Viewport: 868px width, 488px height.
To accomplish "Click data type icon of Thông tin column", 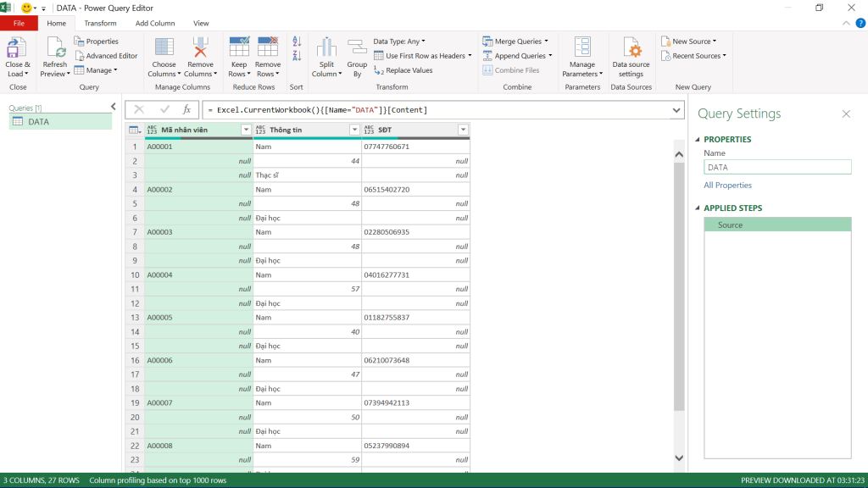I will 261,130.
